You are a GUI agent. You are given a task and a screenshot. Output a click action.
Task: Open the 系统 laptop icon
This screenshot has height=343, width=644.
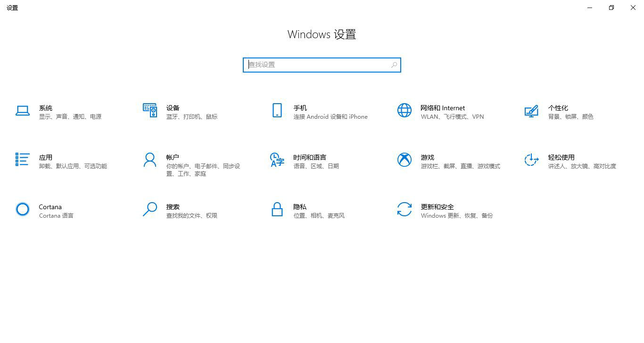point(23,111)
